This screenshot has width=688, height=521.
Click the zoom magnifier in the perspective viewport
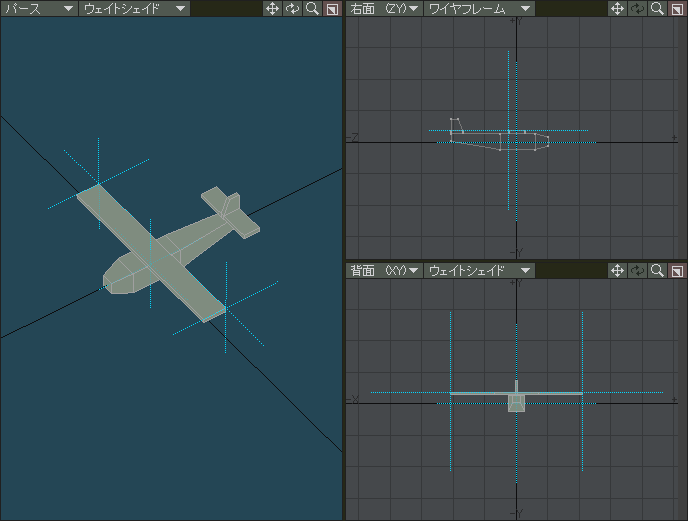pyautogui.click(x=312, y=8)
